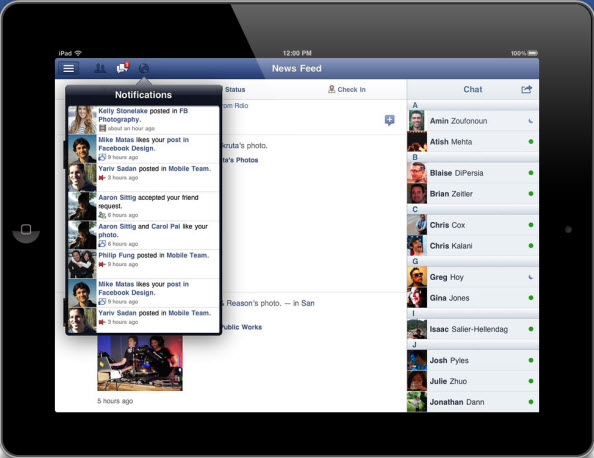The image size is (594, 458).
Task: Open chat with Greg Hoy
Action: tap(473, 277)
